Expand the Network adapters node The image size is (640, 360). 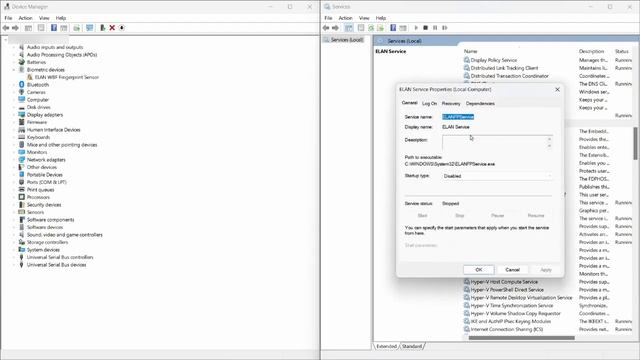coord(14,160)
